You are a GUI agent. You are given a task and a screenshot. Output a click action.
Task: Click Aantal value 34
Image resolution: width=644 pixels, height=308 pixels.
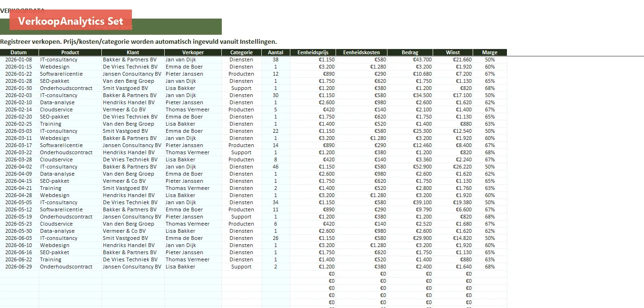click(276, 202)
